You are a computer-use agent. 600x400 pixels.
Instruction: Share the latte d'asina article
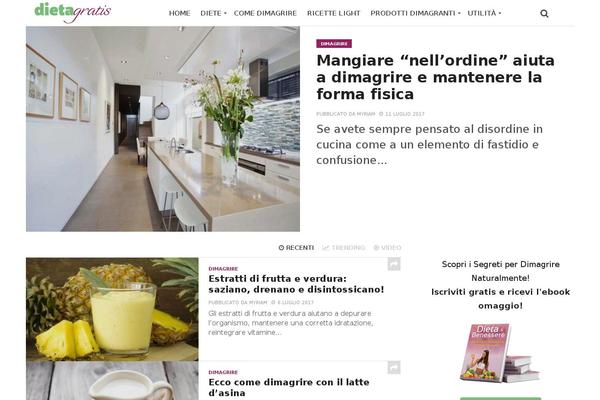click(x=394, y=367)
